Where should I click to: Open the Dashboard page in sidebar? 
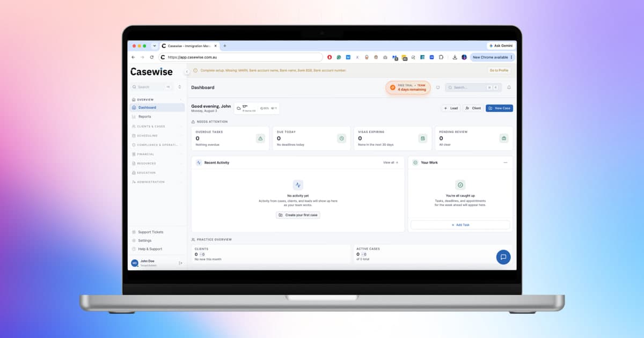[157, 107]
